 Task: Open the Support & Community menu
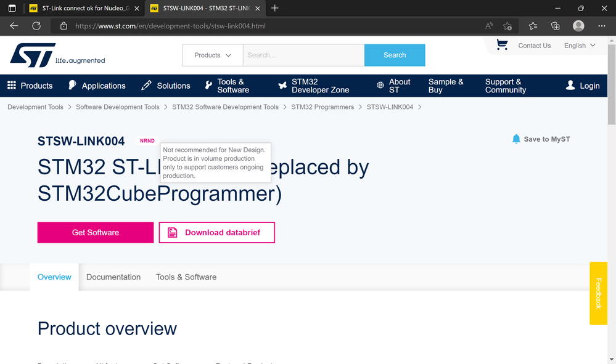(x=505, y=86)
